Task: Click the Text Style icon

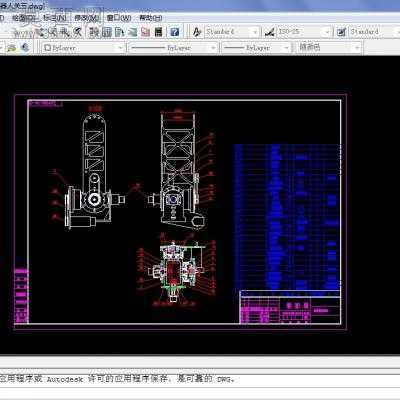Action: [x=197, y=32]
